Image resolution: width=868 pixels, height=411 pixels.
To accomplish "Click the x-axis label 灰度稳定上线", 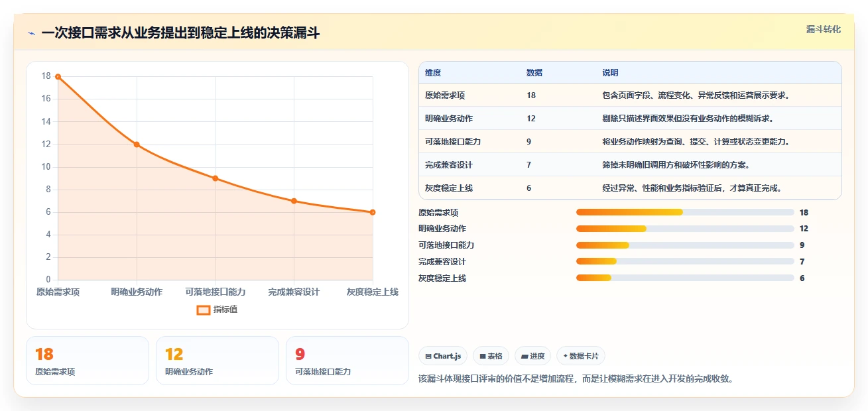I will click(x=373, y=292).
